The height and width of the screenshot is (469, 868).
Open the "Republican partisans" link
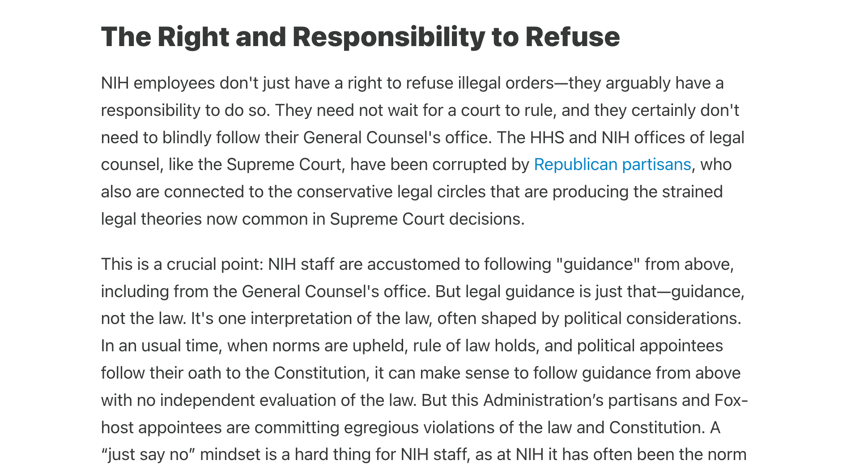(612, 165)
